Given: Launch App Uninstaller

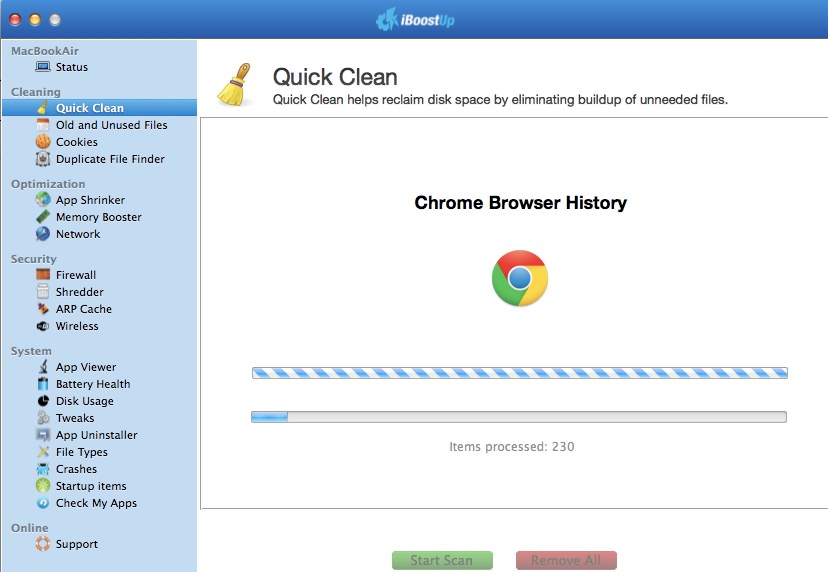Looking at the screenshot, I should coord(99,435).
